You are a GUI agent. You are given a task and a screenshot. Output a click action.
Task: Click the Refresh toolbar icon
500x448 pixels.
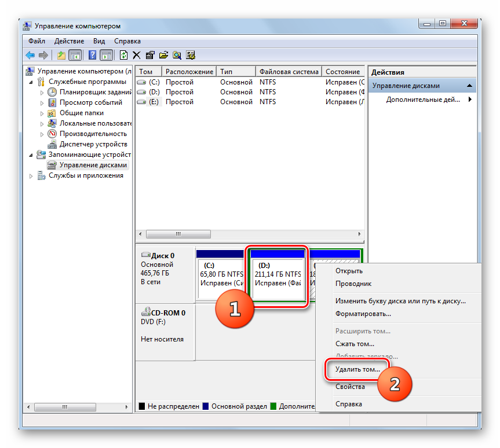(123, 55)
